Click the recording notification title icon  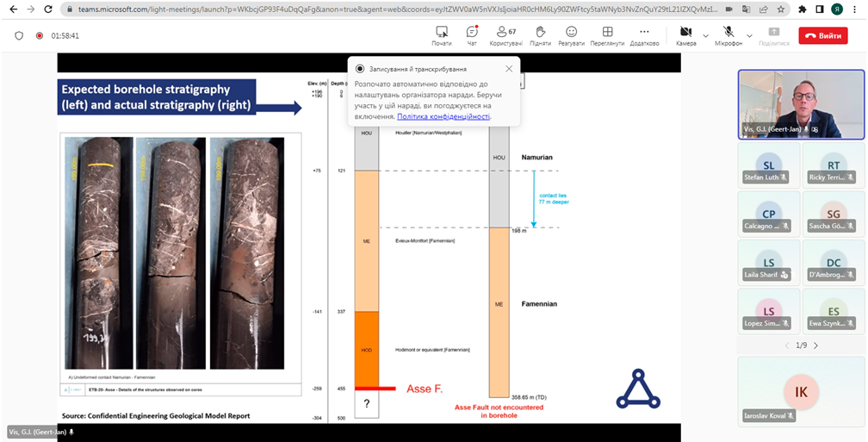[x=360, y=69]
